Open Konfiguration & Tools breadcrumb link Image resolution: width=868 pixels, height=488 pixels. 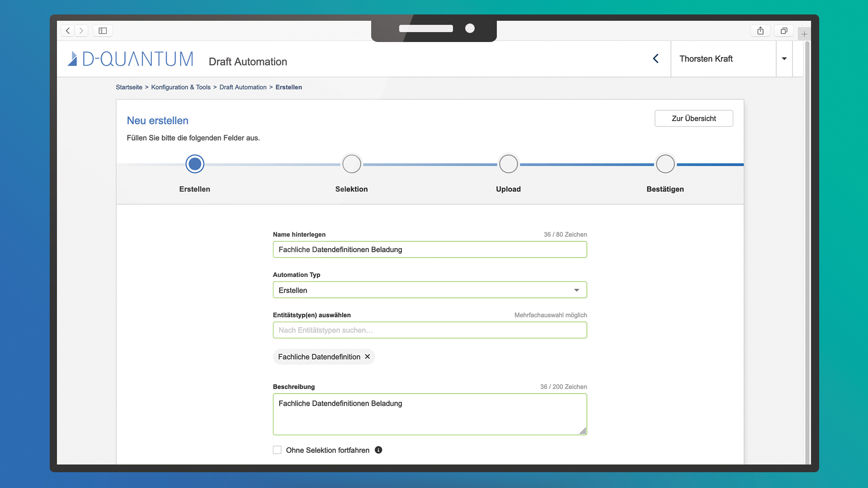[180, 87]
